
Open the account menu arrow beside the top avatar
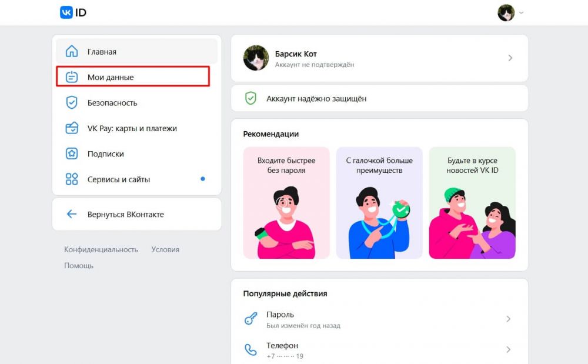[x=521, y=13]
